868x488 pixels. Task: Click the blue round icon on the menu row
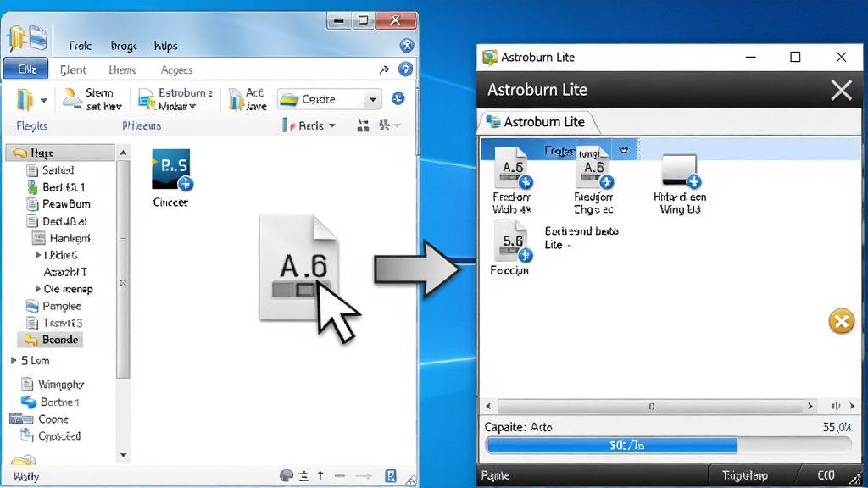click(x=407, y=46)
